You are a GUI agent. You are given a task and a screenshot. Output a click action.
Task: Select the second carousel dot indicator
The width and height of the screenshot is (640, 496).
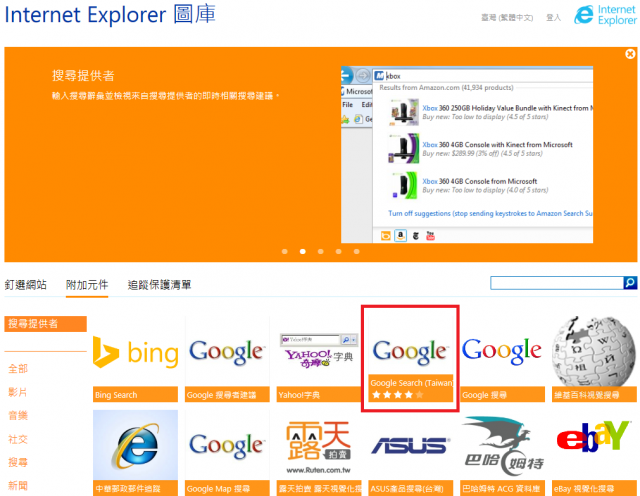tap(303, 251)
